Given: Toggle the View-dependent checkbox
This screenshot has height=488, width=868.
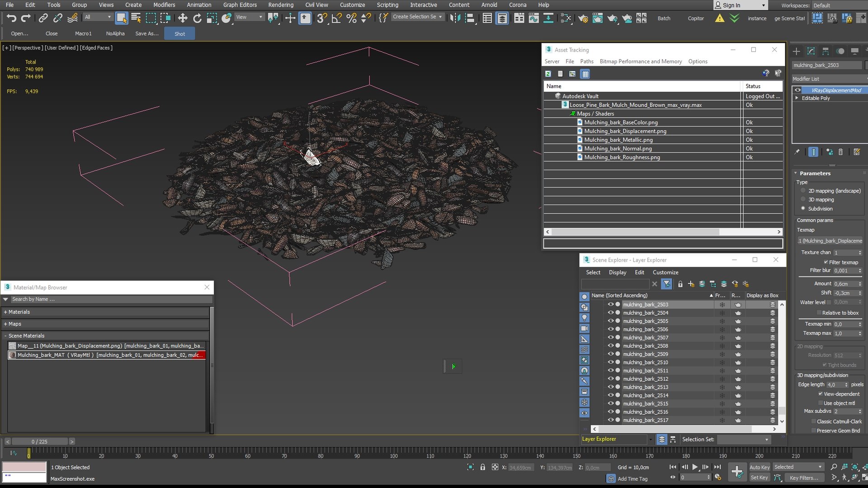Looking at the screenshot, I should point(821,394).
